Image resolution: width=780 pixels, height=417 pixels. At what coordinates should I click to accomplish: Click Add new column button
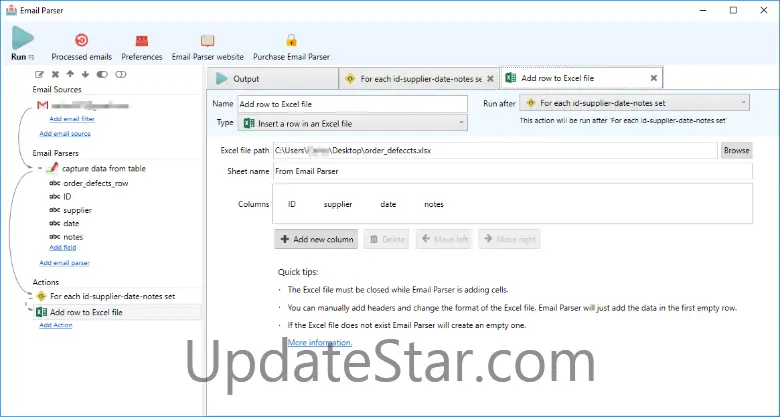coord(316,239)
